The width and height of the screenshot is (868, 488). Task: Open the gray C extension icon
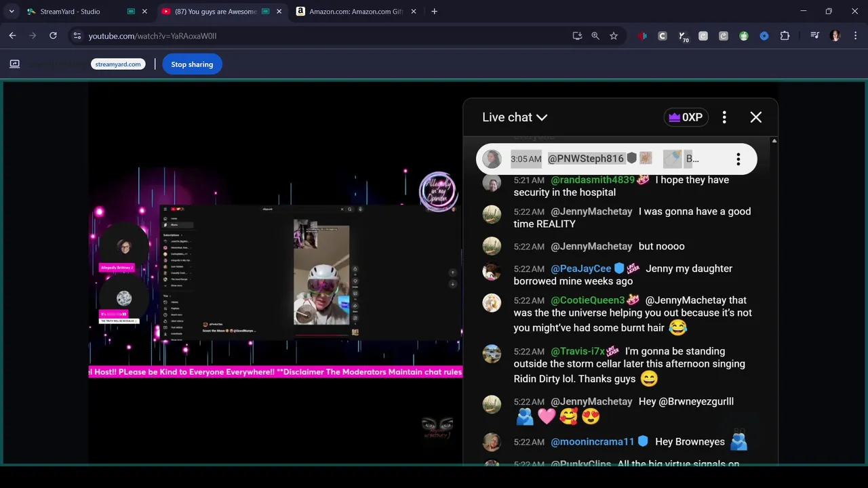click(663, 36)
